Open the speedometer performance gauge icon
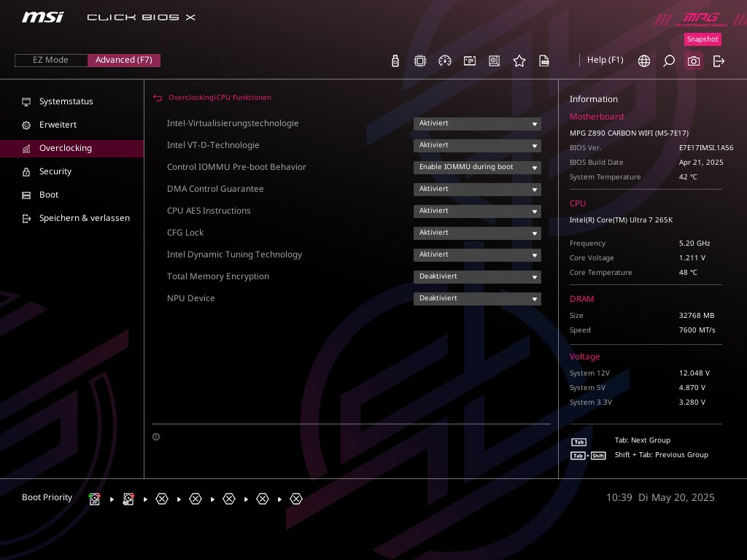This screenshot has height=560, width=747. (444, 61)
